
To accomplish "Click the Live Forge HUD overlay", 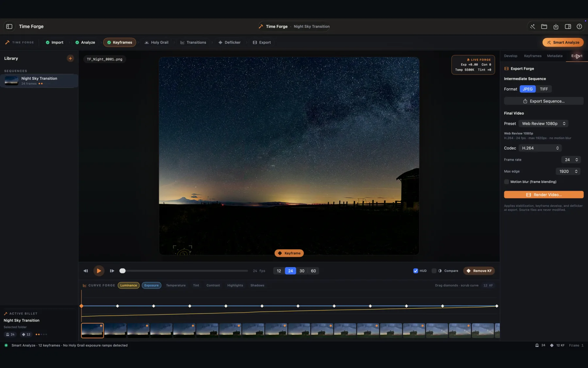I will click(x=473, y=65).
